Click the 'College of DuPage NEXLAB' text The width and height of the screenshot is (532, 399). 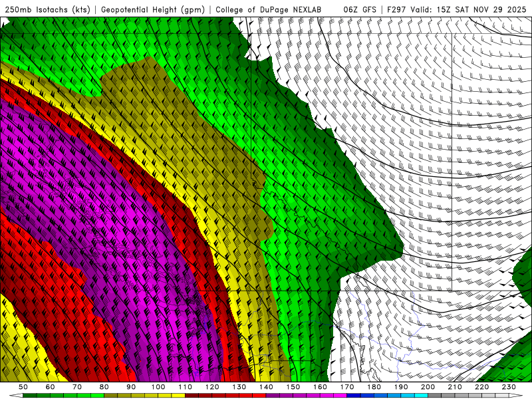[x=269, y=10]
